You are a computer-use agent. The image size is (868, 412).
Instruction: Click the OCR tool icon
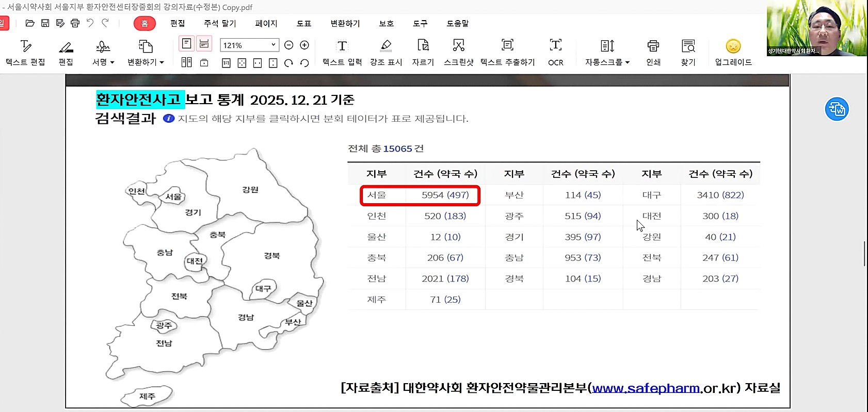point(555,53)
